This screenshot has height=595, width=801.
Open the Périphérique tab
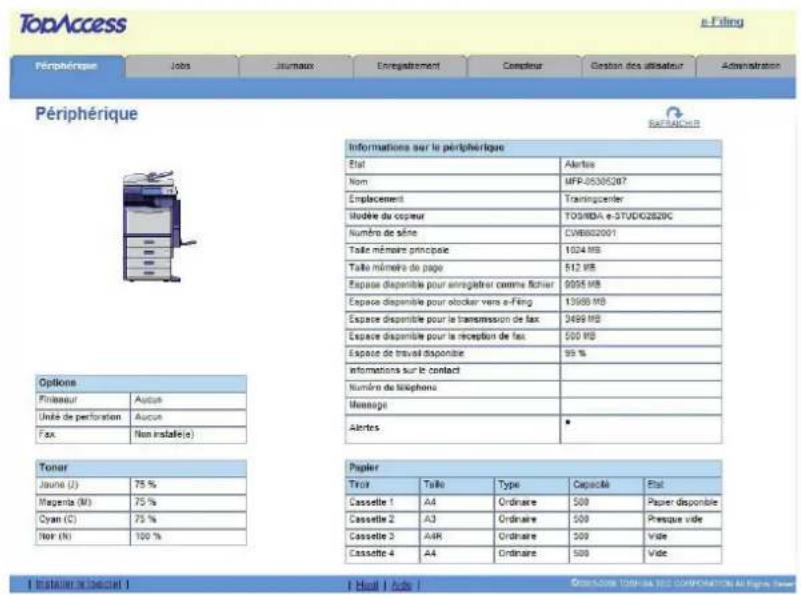point(66,66)
